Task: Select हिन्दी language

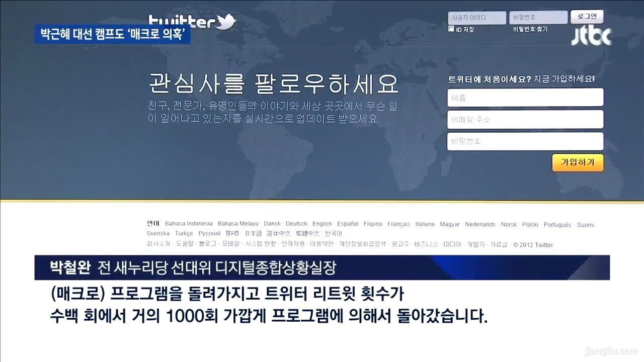Action: pos(232,233)
